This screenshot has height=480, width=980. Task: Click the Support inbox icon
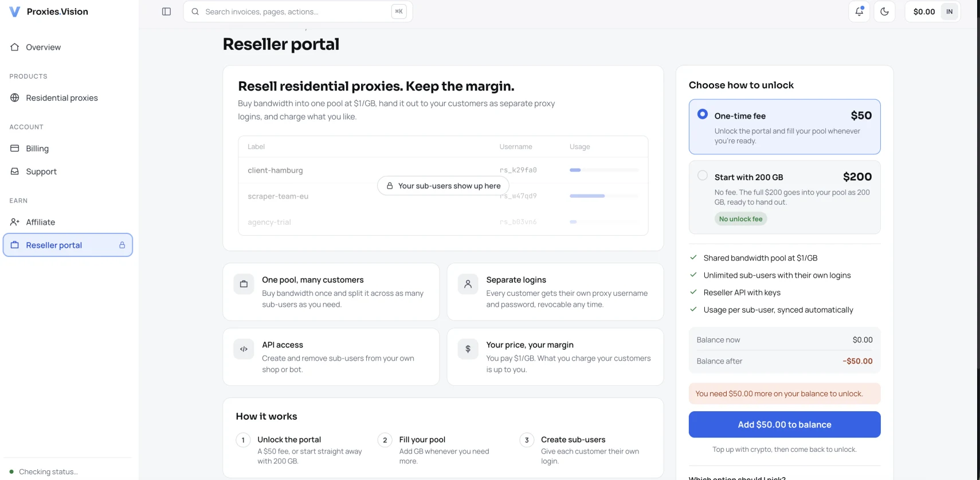(x=15, y=171)
